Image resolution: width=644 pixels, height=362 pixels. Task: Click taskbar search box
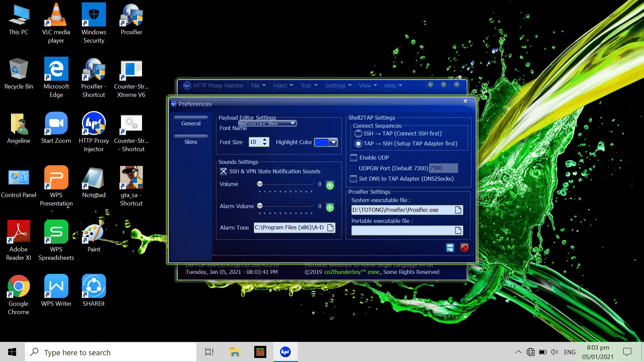click(x=111, y=352)
